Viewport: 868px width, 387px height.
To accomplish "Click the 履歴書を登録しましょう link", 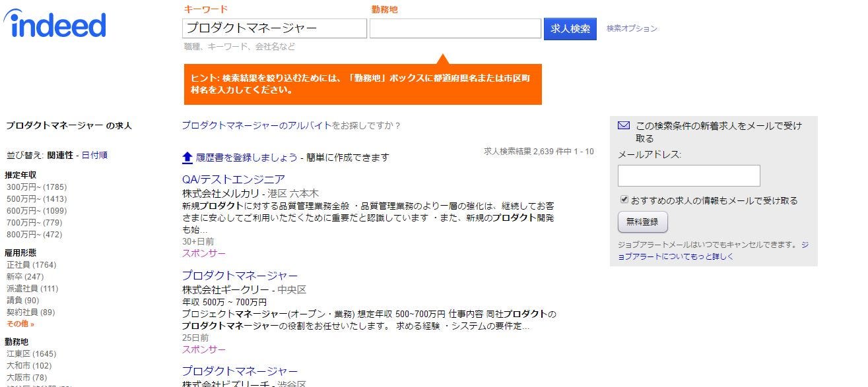I will point(247,158).
